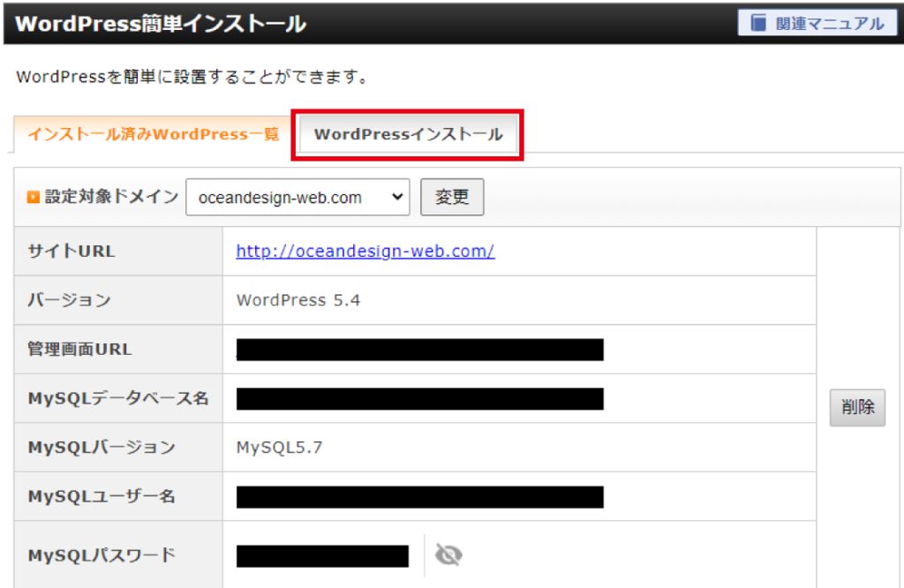Screen dimensions: 904x588
Task: Switch to the WordPressインストール tab
Action: pyautogui.click(x=408, y=134)
